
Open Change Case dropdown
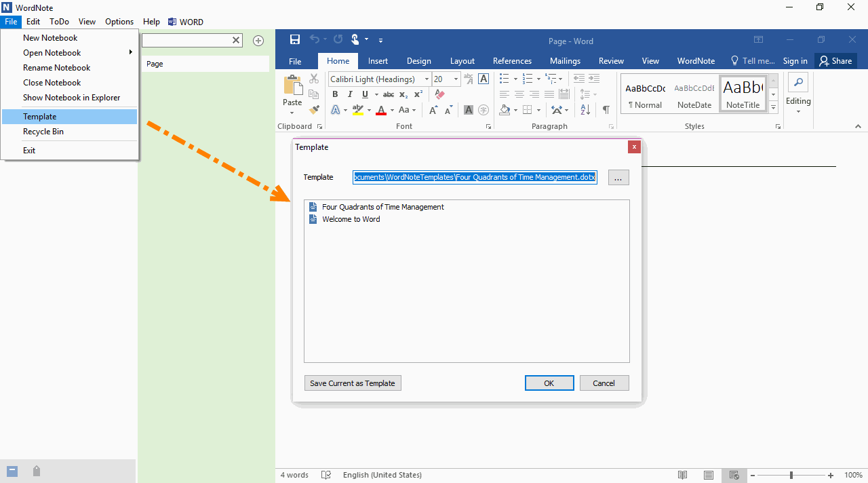(408, 110)
